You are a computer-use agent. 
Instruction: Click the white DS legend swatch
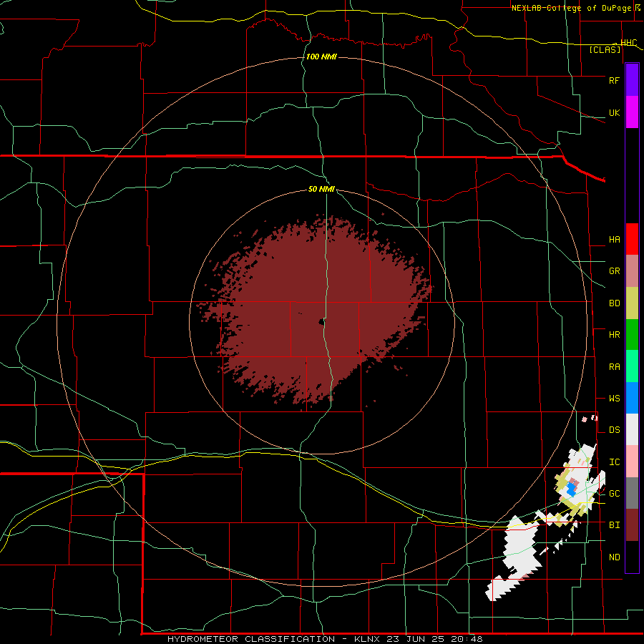pyautogui.click(x=632, y=429)
